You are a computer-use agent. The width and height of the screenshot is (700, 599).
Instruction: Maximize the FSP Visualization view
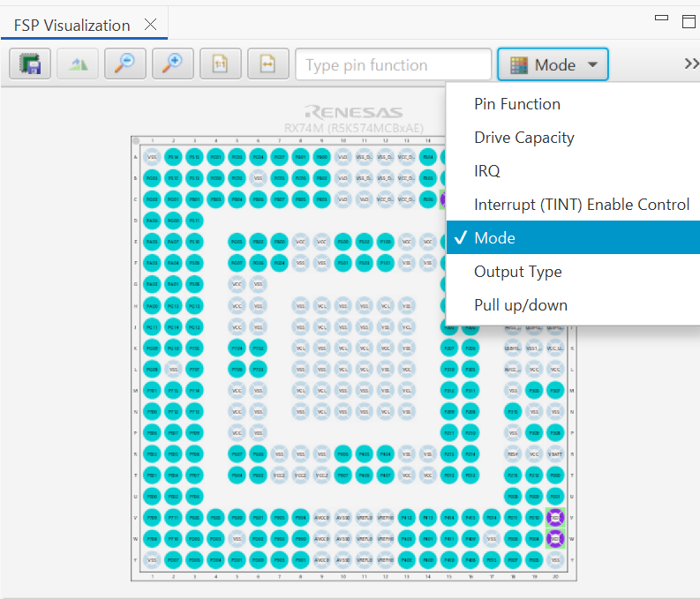[x=689, y=21]
